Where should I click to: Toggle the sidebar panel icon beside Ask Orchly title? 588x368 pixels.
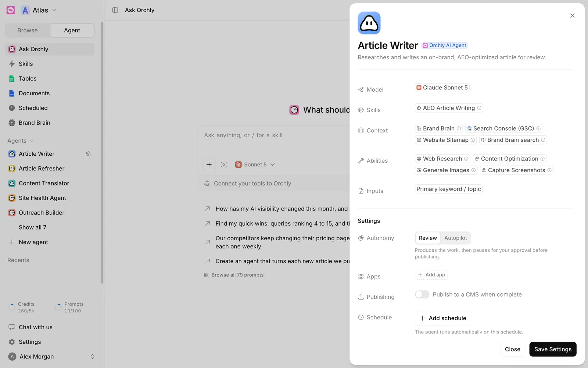click(x=115, y=10)
